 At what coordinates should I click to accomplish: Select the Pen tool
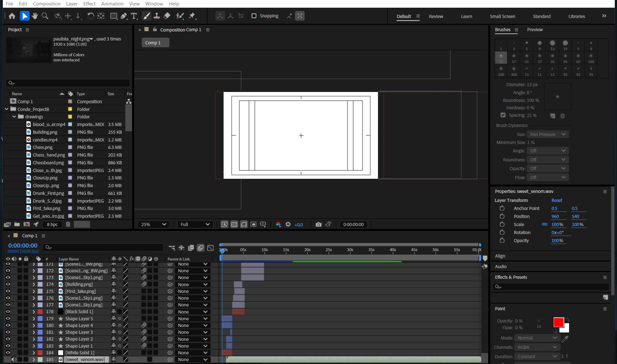click(124, 16)
